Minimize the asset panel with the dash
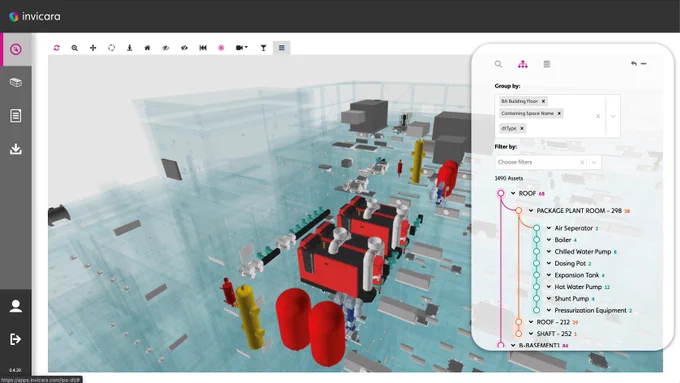The width and height of the screenshot is (680, 383). coord(644,63)
